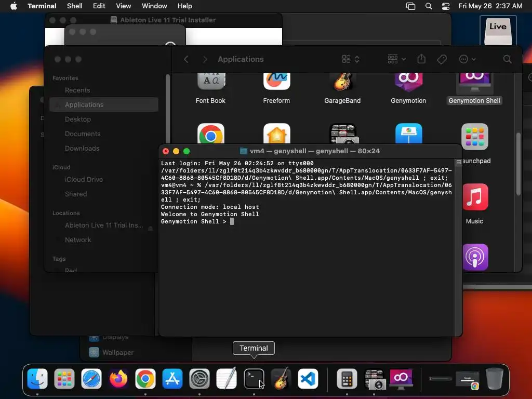Viewport: 532px width, 399px height.
Task: Click the Finder Edit Tags toolbar button
Action: [442, 59]
